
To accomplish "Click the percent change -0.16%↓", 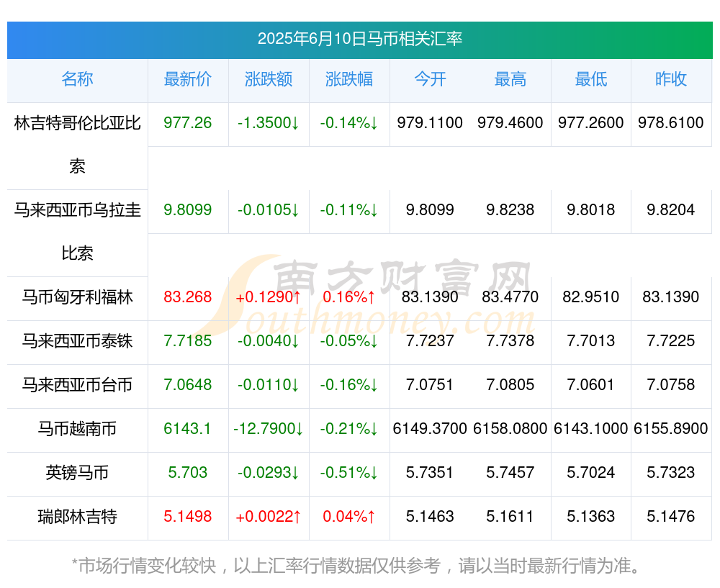I will pyautogui.click(x=349, y=384).
